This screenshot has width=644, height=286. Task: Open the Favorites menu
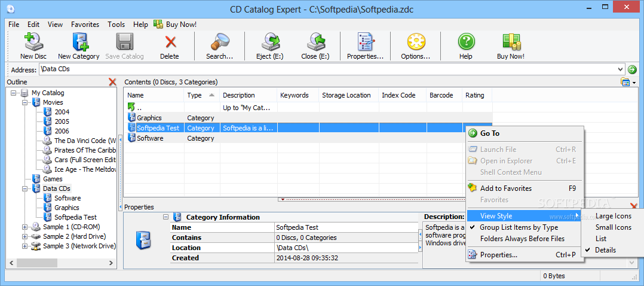[x=85, y=25]
